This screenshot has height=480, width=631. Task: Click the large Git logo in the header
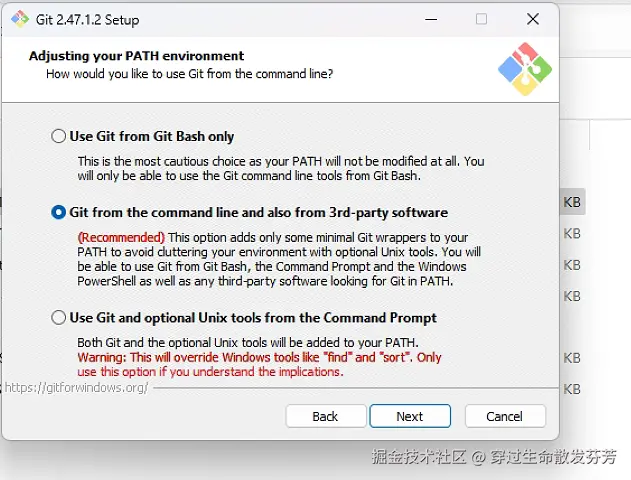tap(525, 69)
